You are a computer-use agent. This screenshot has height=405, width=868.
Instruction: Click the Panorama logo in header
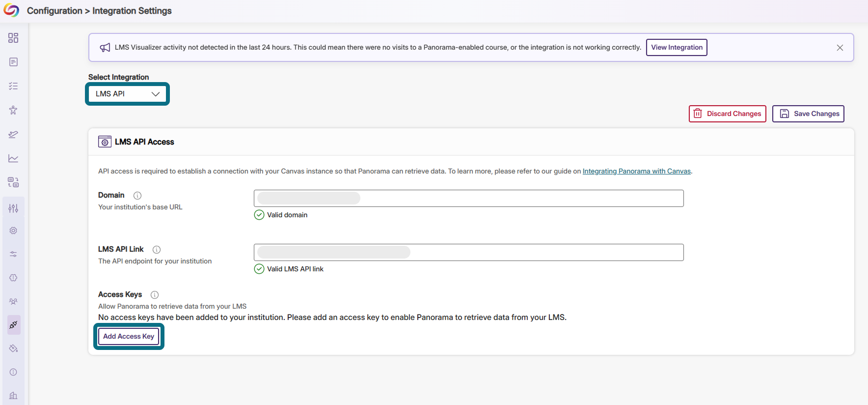pyautogui.click(x=11, y=10)
